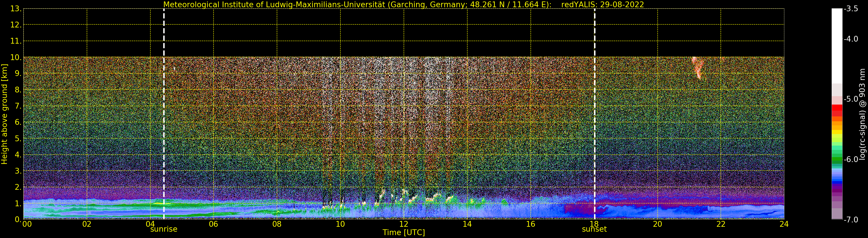Click the 'sunset' label under the time axis
Image resolution: width=868 pixels, height=238 pixels.
pos(594,229)
